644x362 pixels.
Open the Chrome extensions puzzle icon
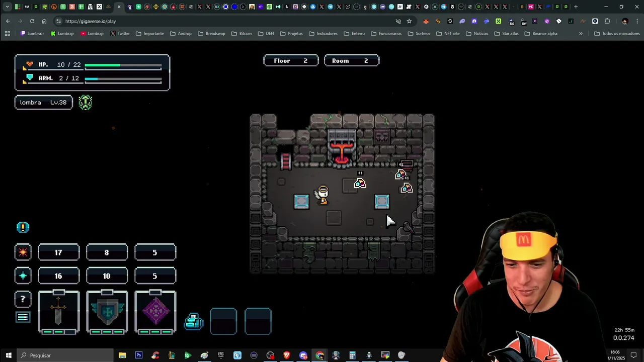pos(607,21)
